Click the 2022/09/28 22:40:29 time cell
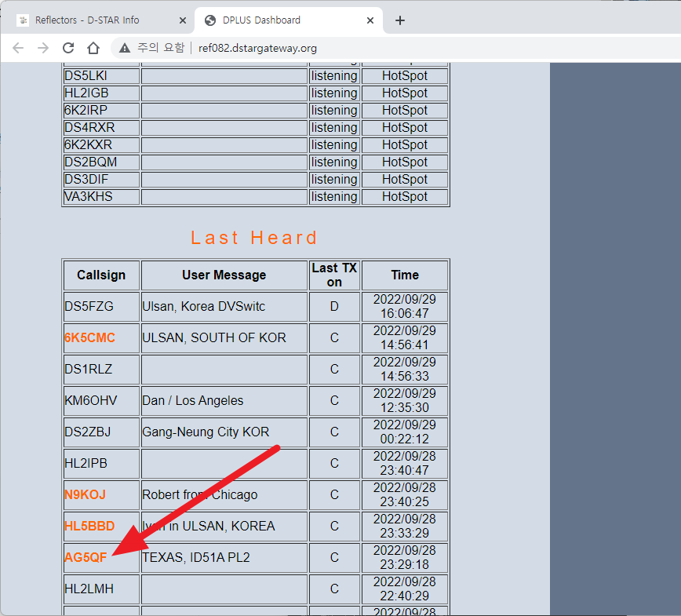681x616 pixels. (x=405, y=589)
